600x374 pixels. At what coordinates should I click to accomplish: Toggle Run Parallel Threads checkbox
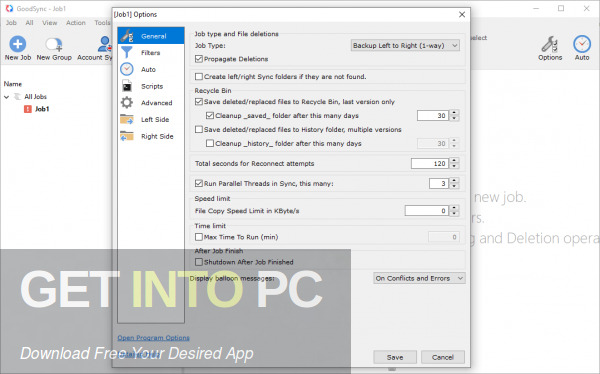coord(199,183)
